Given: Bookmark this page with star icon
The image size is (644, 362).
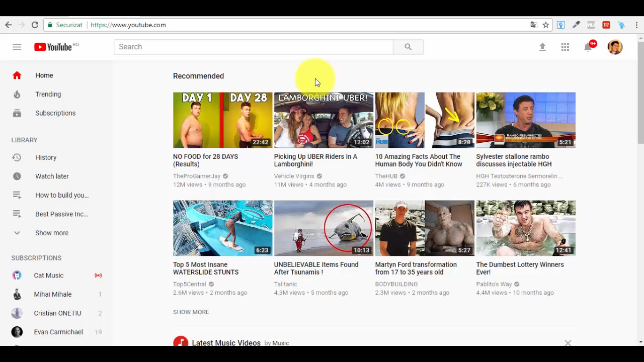Looking at the screenshot, I should click(546, 25).
